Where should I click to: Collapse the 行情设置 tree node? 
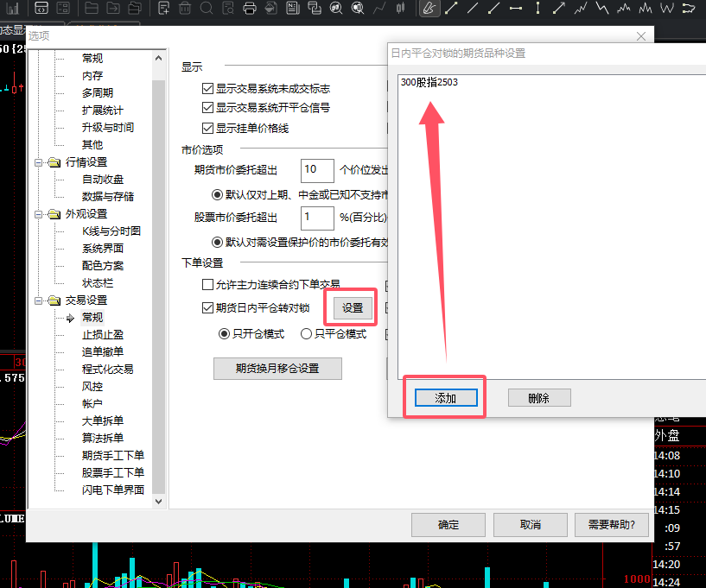click(x=39, y=162)
